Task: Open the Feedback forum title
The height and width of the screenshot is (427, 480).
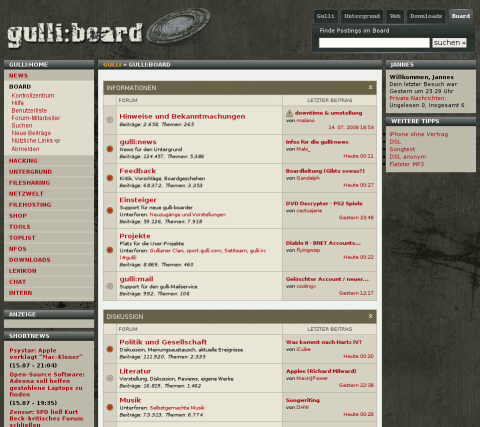Action: click(138, 171)
